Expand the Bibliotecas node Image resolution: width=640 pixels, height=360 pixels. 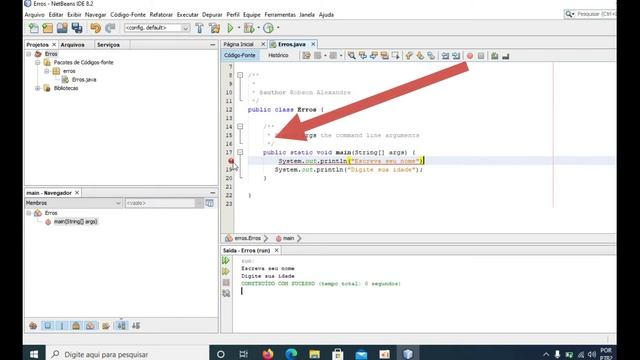(38, 88)
